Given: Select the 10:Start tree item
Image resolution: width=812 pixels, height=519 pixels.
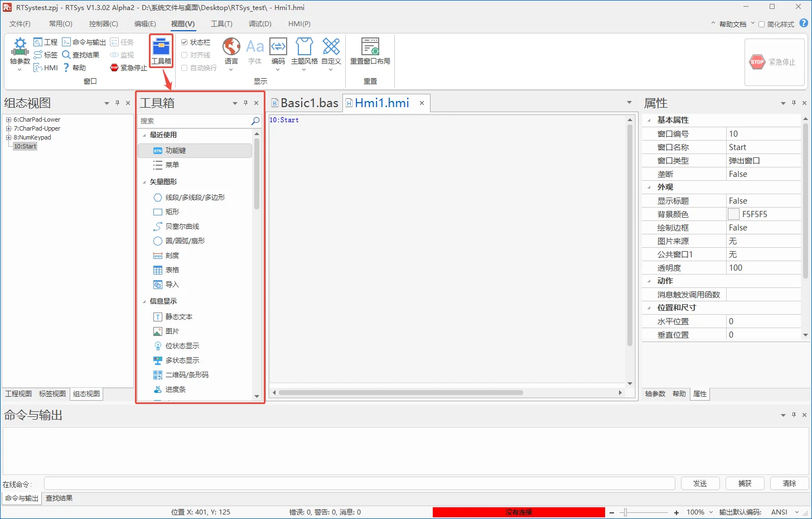Looking at the screenshot, I should coord(25,146).
